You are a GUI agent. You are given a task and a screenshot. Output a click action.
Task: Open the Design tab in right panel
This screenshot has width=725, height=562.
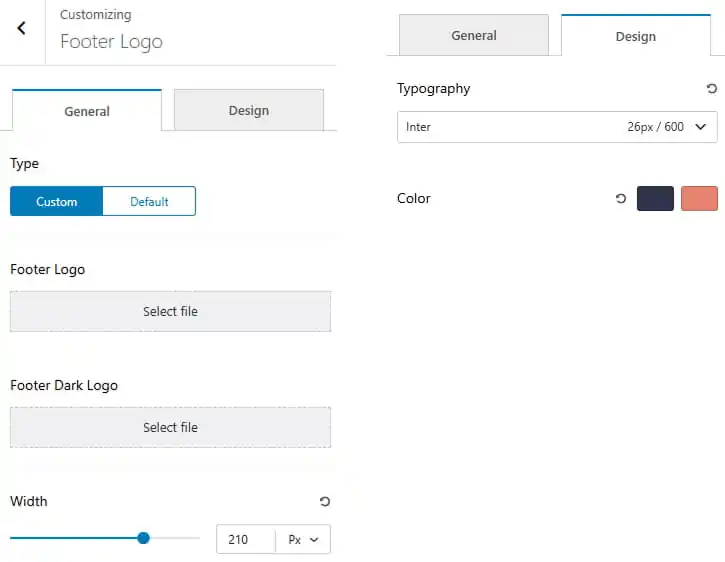tap(636, 36)
